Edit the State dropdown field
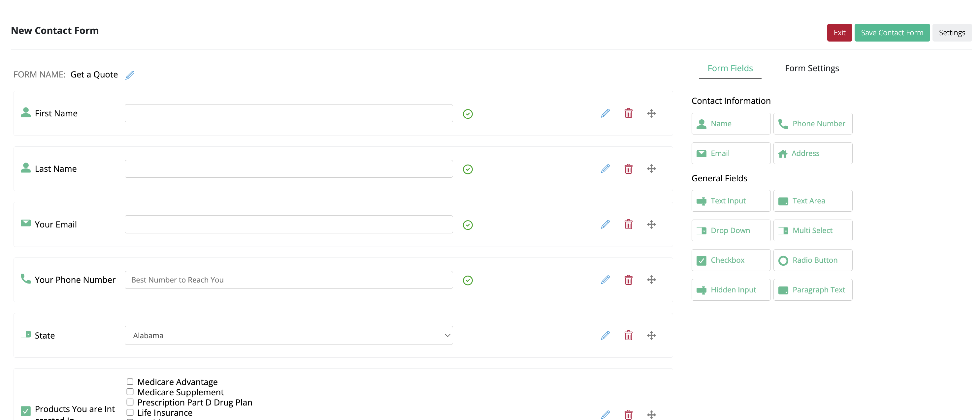Screen dimensions: 980x420 (x=605, y=335)
